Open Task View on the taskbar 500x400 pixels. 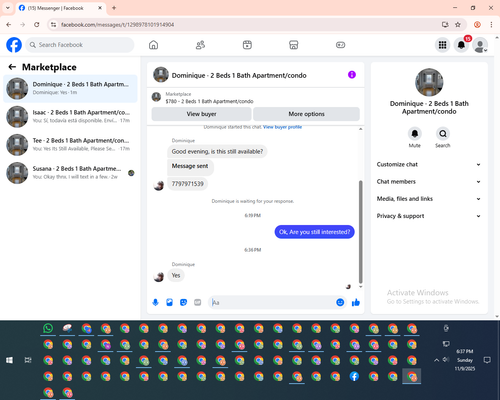(x=28, y=360)
